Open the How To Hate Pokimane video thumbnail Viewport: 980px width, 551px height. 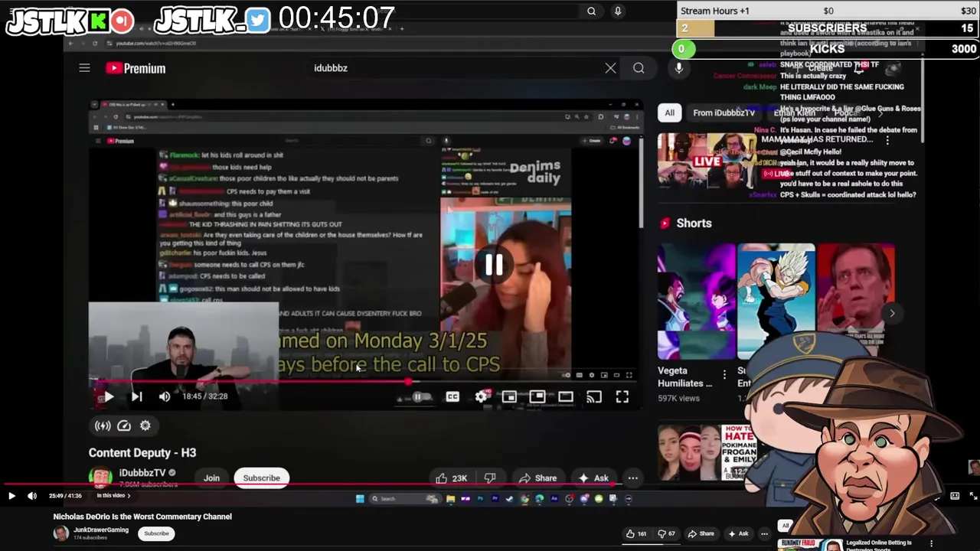coord(707,453)
